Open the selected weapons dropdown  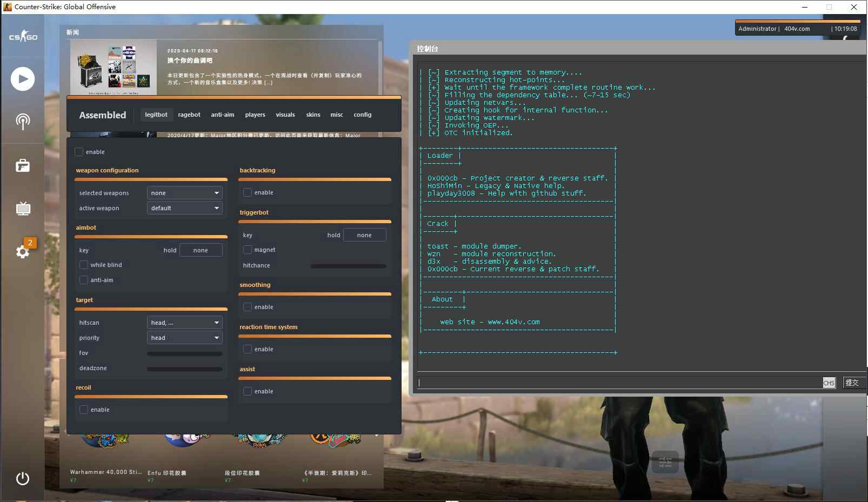click(x=185, y=193)
